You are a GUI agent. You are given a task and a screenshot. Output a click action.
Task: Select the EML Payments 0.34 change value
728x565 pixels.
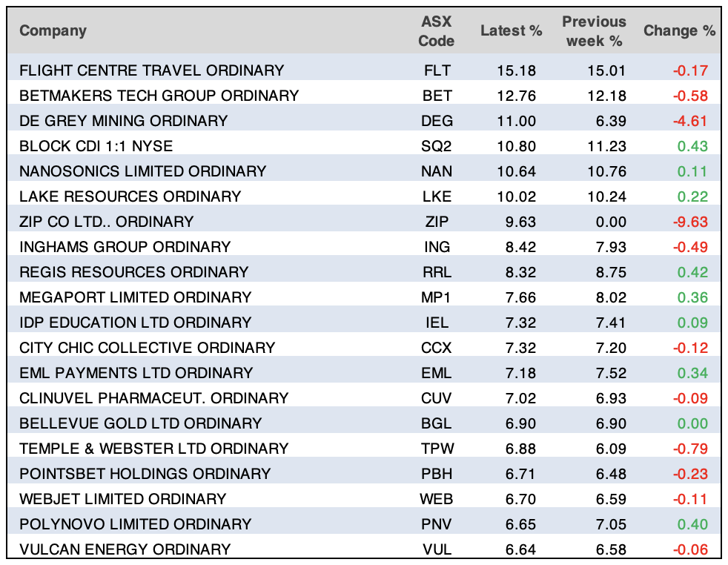click(x=692, y=373)
